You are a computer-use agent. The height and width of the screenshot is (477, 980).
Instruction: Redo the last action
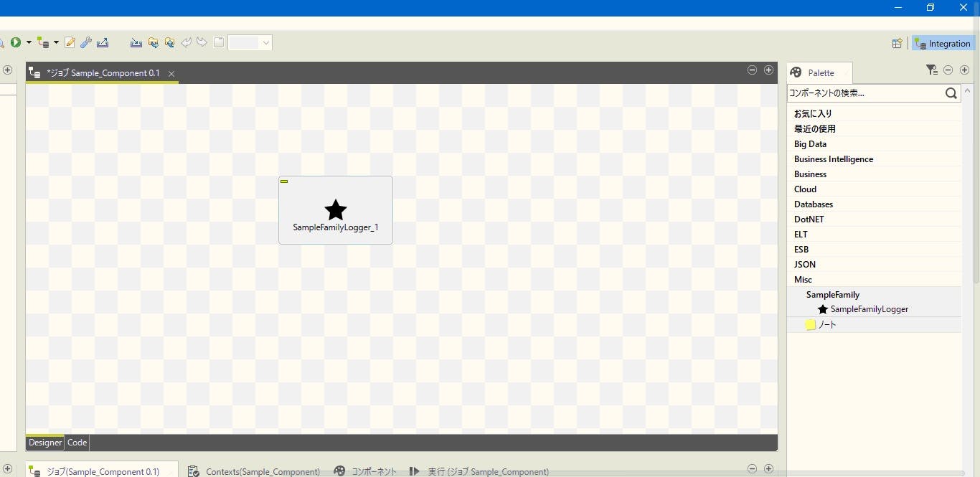coord(202,43)
